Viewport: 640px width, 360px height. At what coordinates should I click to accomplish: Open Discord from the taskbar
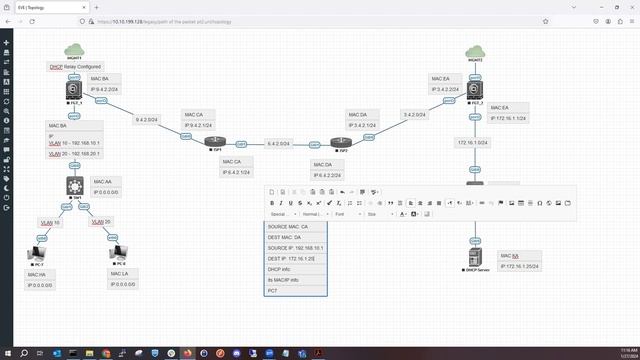click(236, 353)
